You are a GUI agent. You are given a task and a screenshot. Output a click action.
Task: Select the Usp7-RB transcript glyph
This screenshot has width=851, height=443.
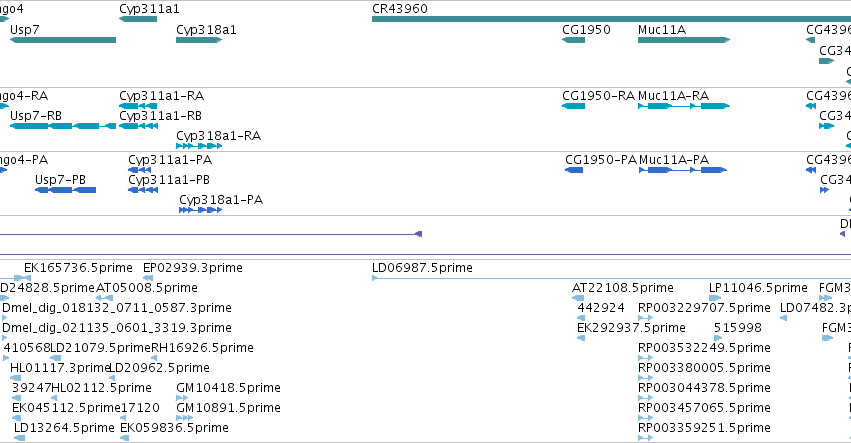[63, 126]
